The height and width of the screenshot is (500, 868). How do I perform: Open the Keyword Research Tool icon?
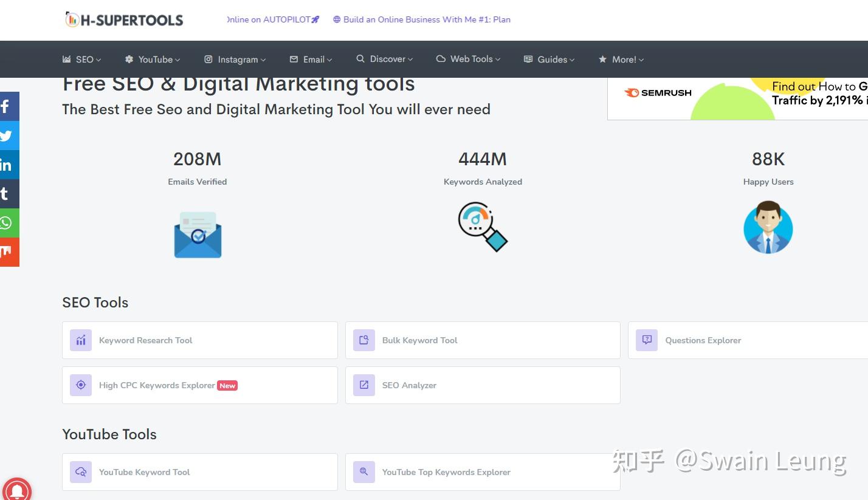[x=80, y=340]
